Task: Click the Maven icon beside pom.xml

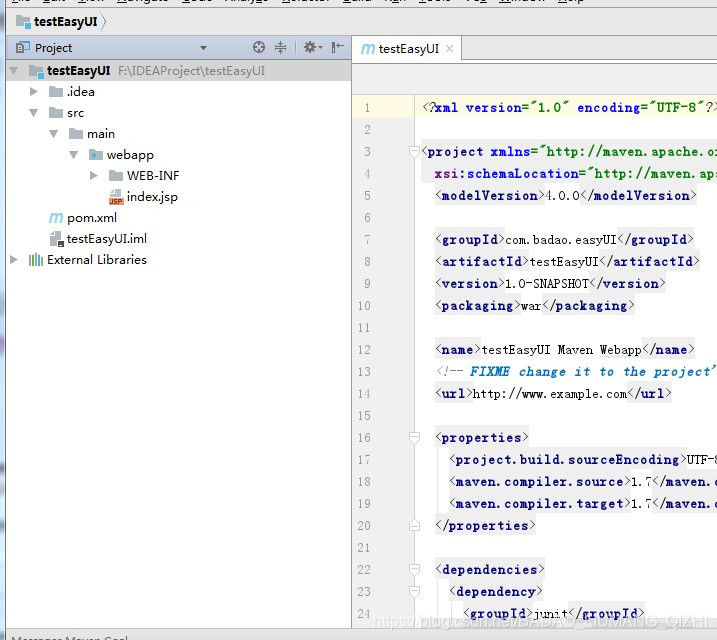Action: pos(56,218)
